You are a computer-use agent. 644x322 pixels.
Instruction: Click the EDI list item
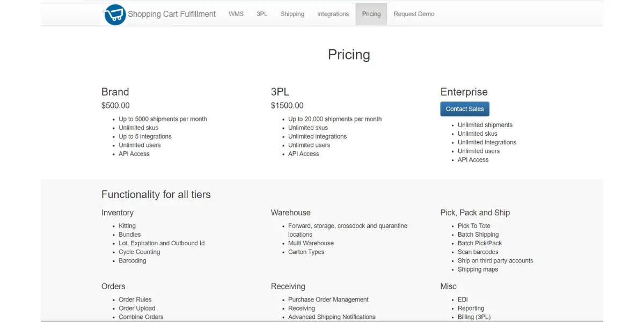(x=463, y=299)
